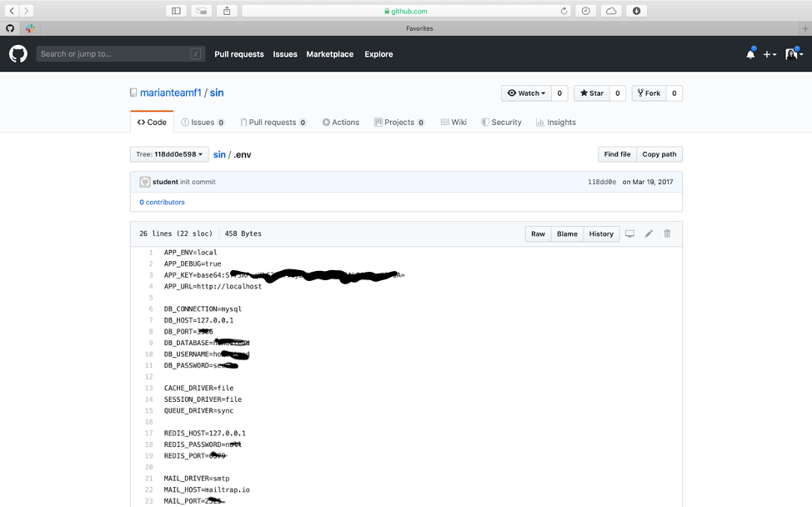The width and height of the screenshot is (812, 507).
Task: Click the Safari share icon
Action: (227, 11)
